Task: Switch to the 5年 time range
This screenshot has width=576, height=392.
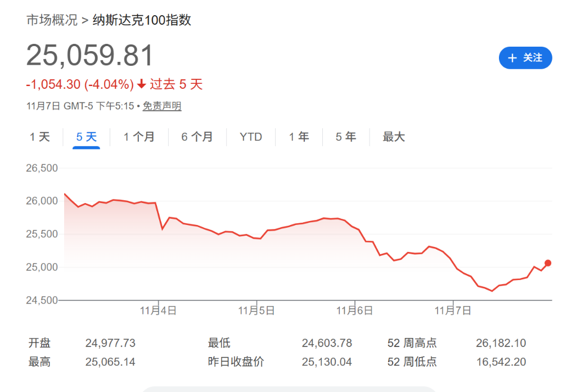Action: click(x=345, y=137)
